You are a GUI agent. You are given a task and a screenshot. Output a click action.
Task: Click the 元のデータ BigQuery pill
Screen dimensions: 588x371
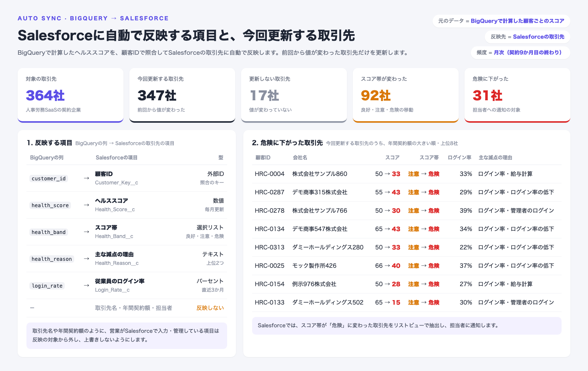(501, 21)
